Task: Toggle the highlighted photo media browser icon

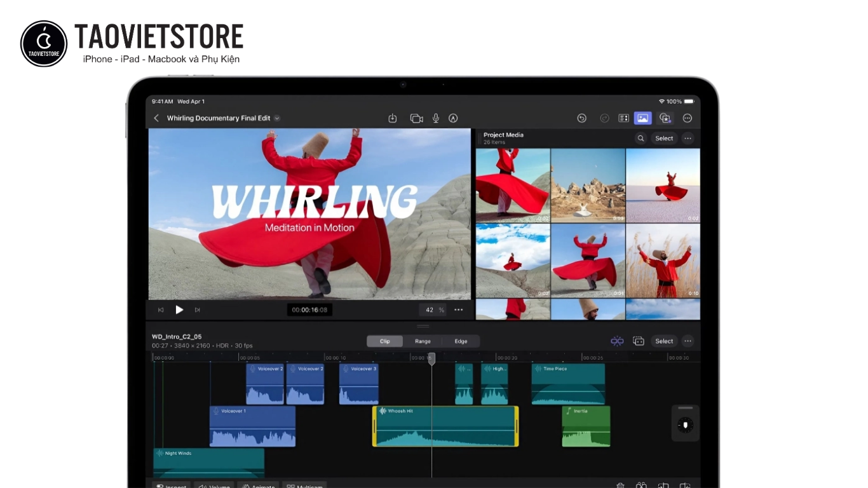Action: tap(643, 118)
